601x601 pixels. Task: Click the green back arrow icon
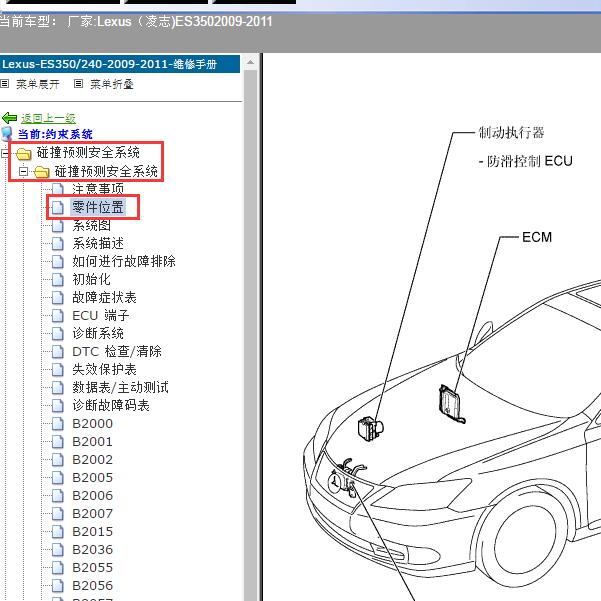pyautogui.click(x=9, y=118)
